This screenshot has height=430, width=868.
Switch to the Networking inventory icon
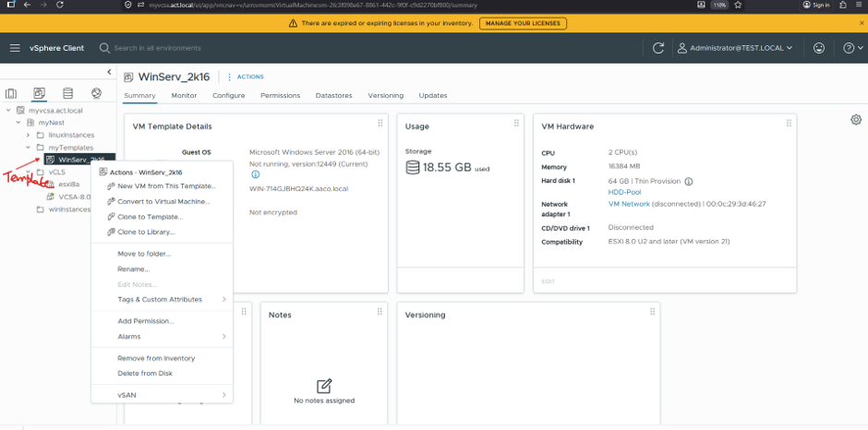96,93
